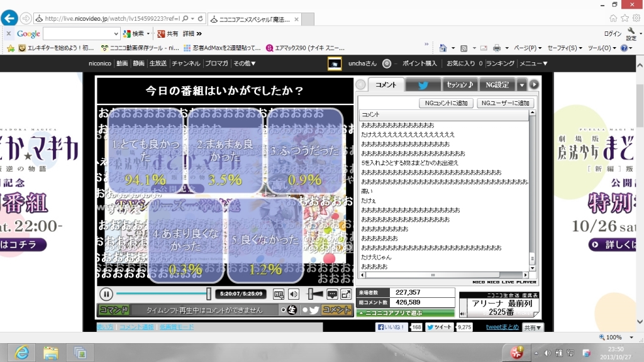The width and height of the screenshot is (644, 362).
Task: Click the Google+ share icon
Action: (161, 34)
